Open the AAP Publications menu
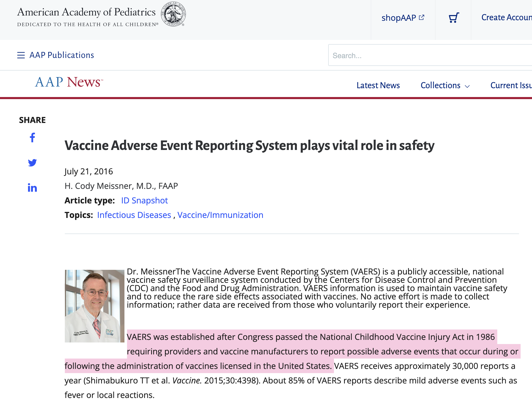 62,55
